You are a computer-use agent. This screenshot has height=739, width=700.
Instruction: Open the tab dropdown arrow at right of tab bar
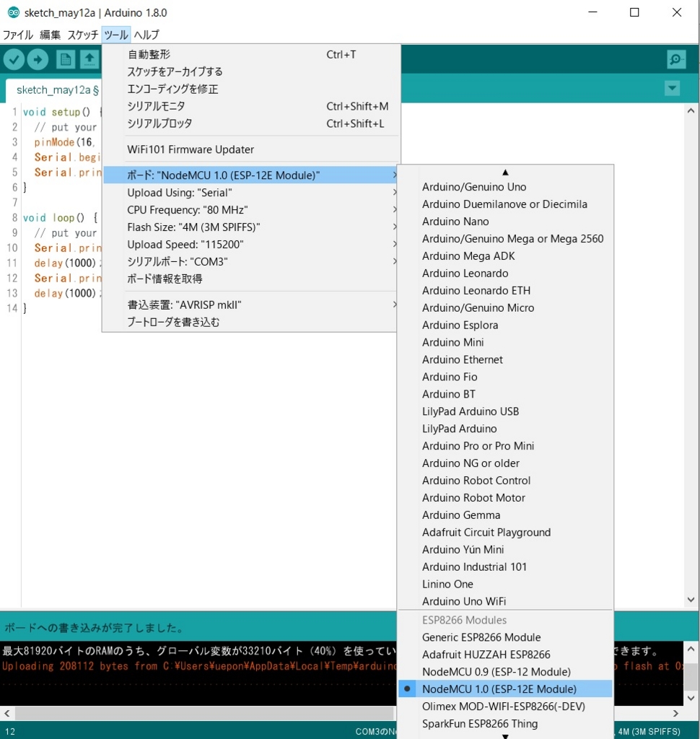click(x=672, y=87)
